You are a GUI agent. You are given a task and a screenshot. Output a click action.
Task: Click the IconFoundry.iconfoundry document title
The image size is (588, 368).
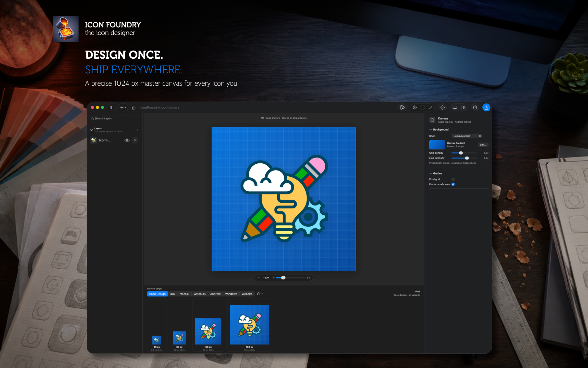pyautogui.click(x=160, y=107)
